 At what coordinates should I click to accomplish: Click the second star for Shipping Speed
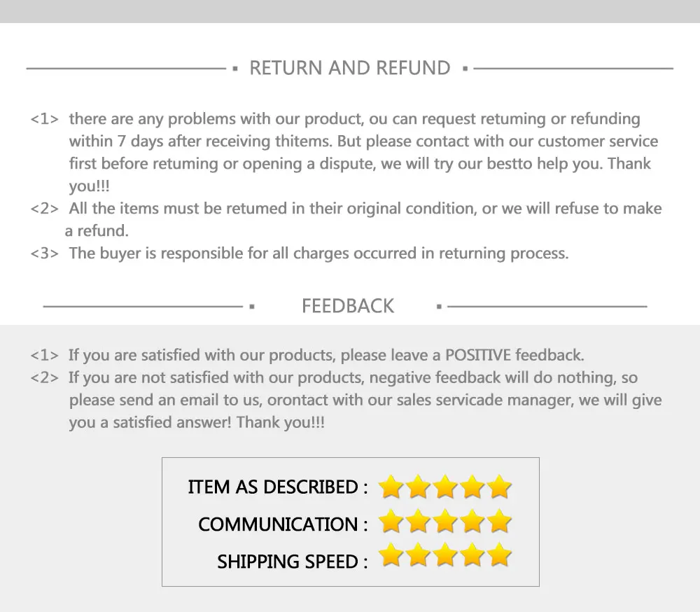tap(418, 557)
